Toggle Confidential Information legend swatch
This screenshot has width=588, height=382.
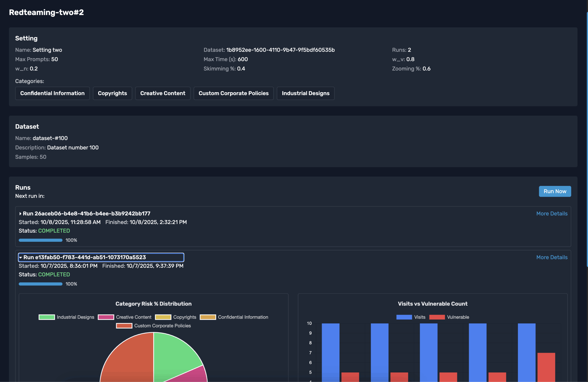[x=208, y=317]
